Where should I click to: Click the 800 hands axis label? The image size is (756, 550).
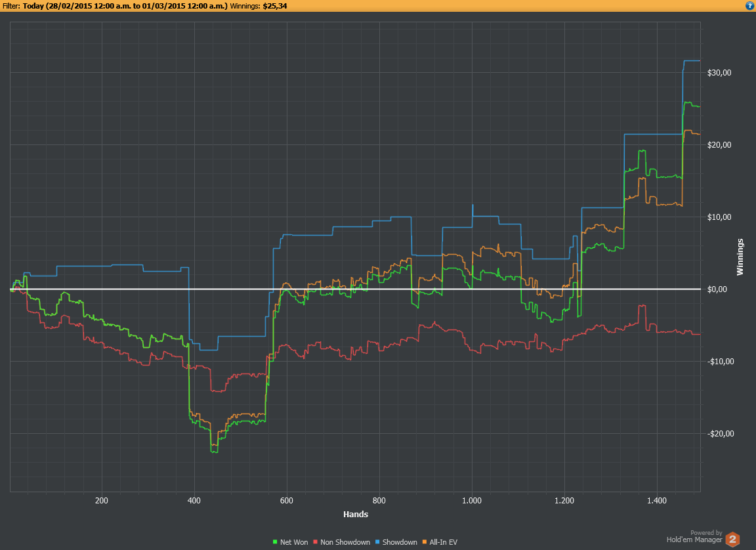click(x=379, y=501)
